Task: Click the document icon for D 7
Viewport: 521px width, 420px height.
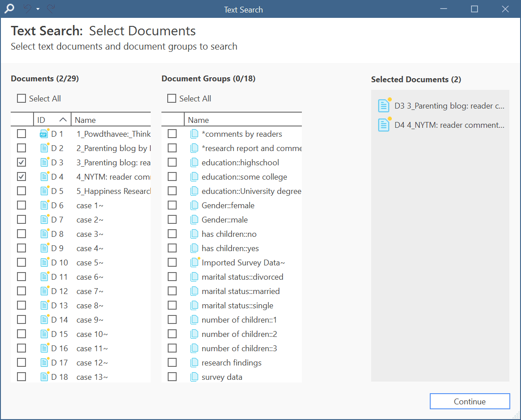Action: pyautogui.click(x=44, y=219)
